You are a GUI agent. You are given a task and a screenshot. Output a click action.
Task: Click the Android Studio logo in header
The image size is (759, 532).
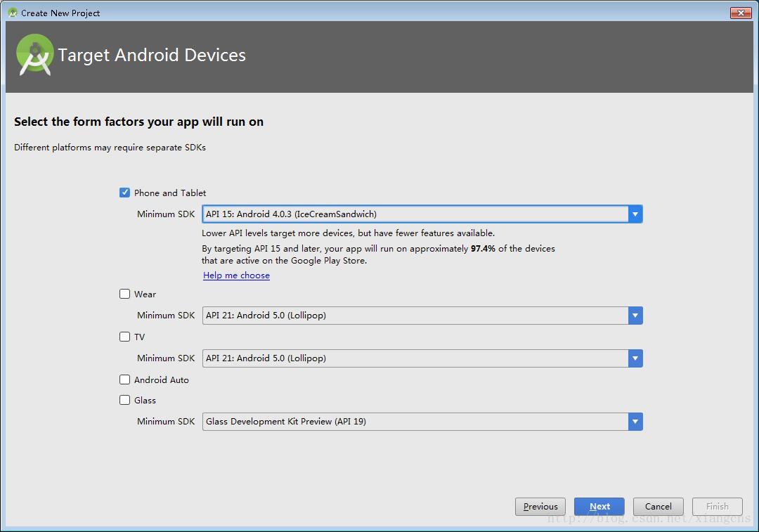[x=35, y=55]
